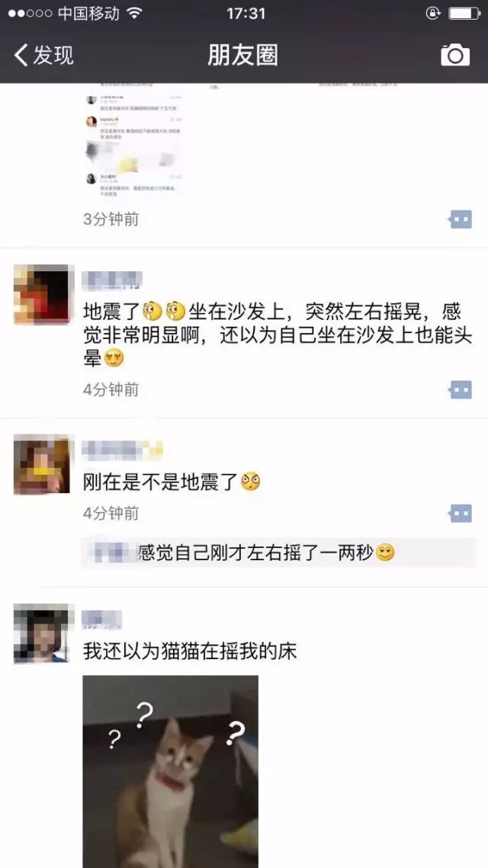
Task: Tap the post text 我还以为猫猫在摇我的床
Action: (190, 651)
